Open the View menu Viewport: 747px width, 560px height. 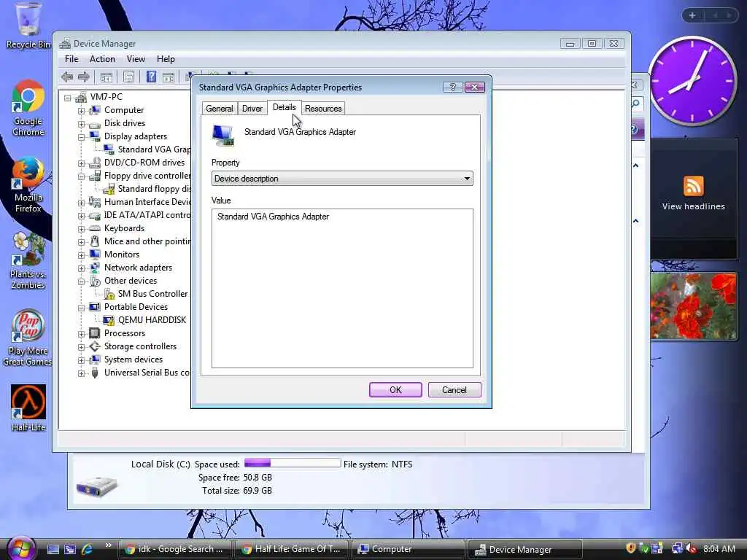136,59
